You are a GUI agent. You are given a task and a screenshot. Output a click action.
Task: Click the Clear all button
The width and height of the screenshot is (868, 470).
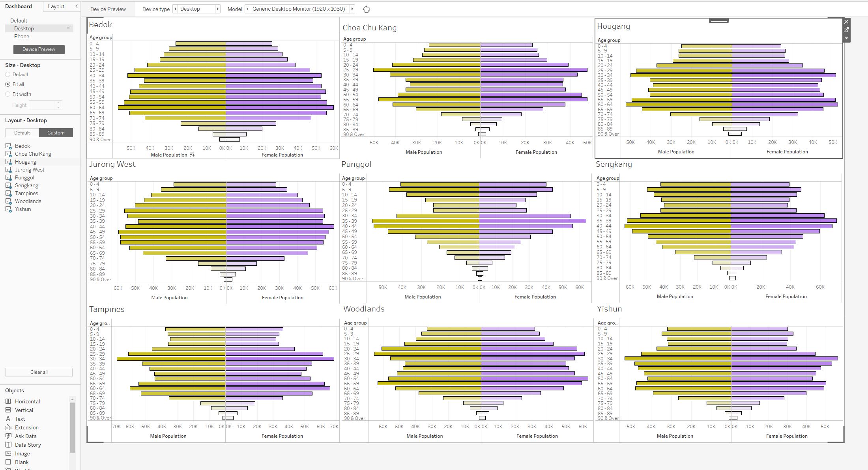(x=39, y=372)
